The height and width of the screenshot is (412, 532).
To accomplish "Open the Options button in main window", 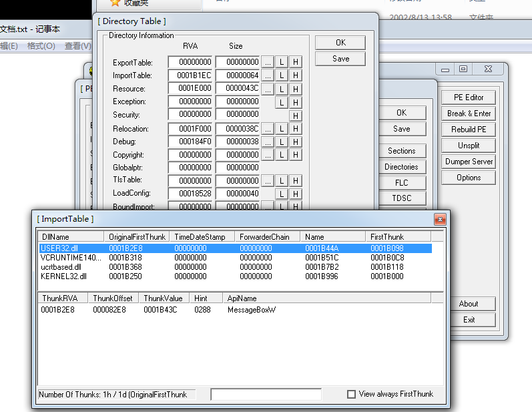I will click(x=468, y=178).
